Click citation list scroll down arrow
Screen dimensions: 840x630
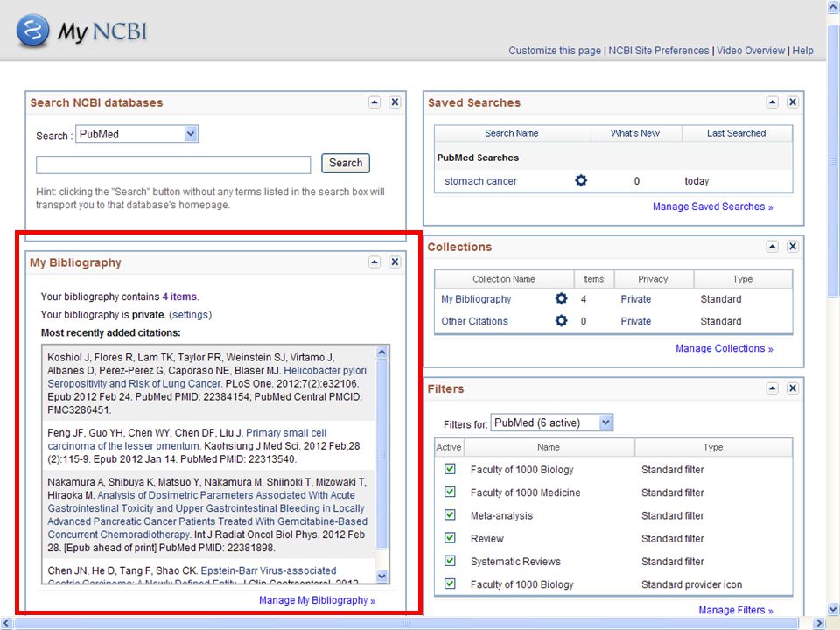click(x=381, y=577)
